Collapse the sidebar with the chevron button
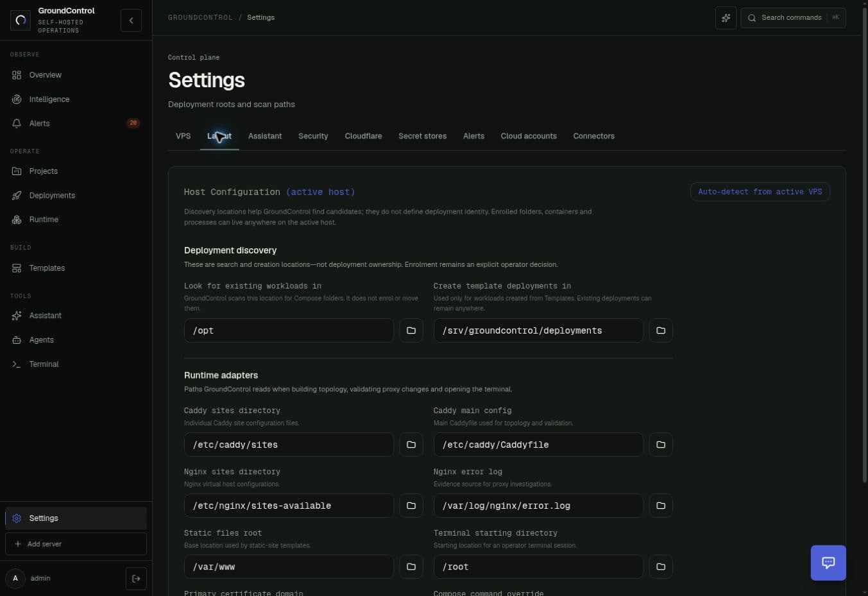 (x=131, y=21)
